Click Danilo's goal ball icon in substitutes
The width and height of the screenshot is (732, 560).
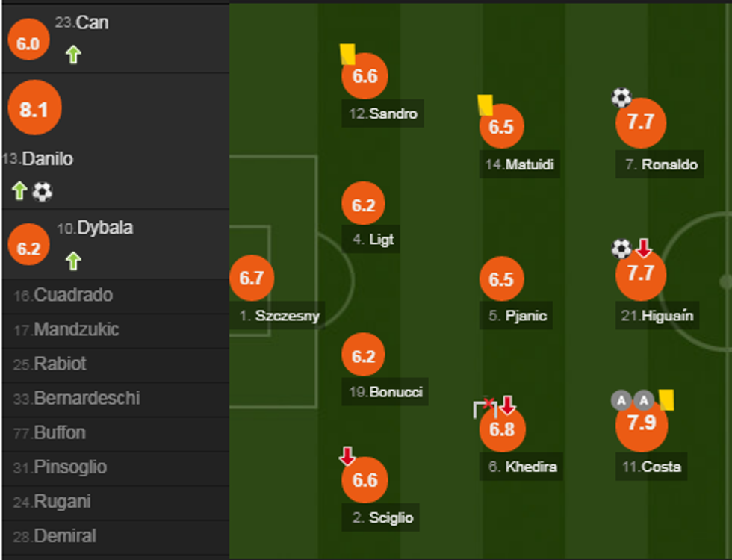pyautogui.click(x=43, y=192)
